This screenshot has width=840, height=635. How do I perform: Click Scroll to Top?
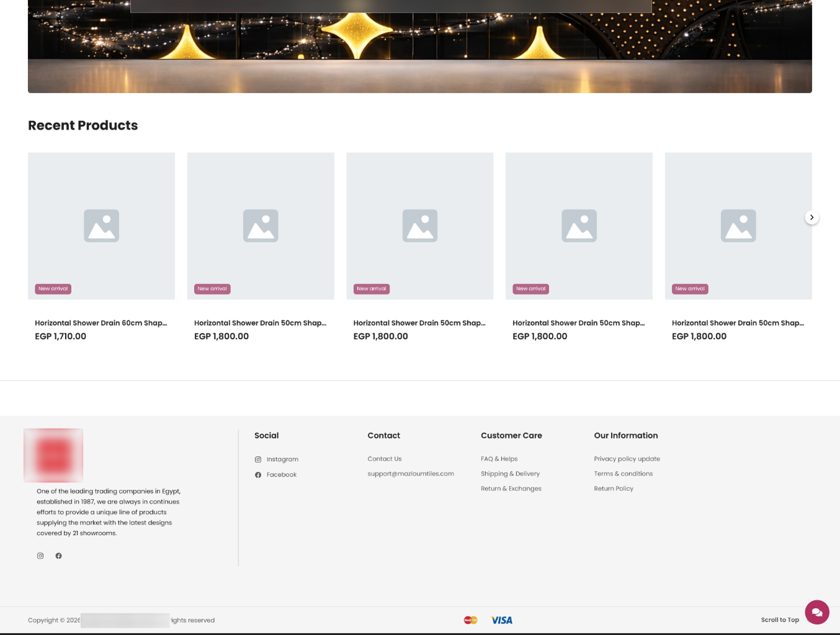[x=780, y=619]
